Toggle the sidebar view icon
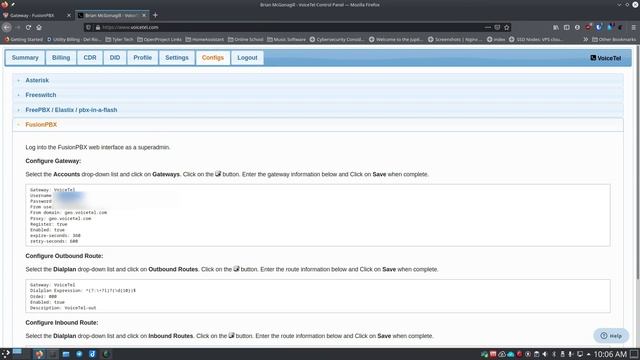The width and height of the screenshot is (640, 360). click(x=567, y=27)
